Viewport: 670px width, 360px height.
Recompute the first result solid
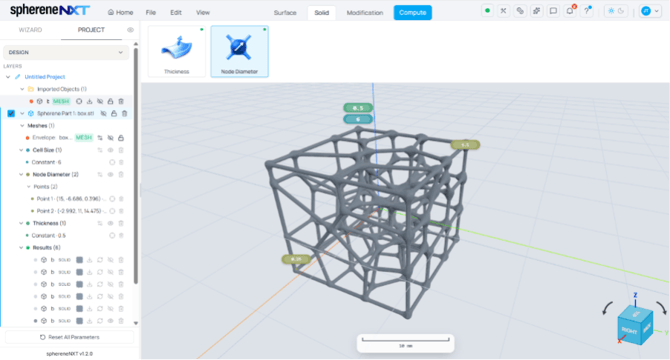(100, 260)
